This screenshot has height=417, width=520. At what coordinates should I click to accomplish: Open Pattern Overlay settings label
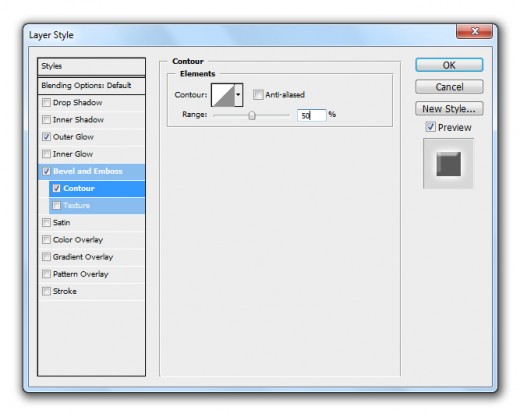(81, 274)
